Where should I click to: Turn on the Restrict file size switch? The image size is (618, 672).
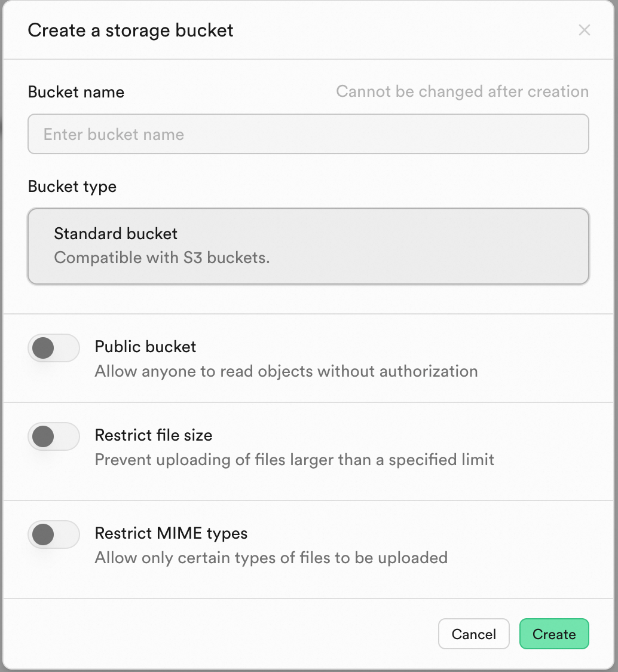tap(54, 436)
